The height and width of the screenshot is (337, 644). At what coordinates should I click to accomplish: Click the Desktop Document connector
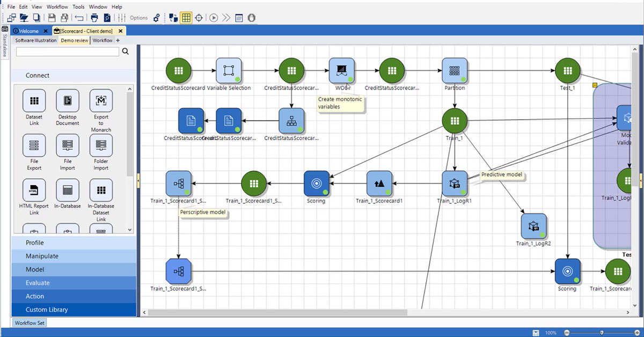click(67, 109)
